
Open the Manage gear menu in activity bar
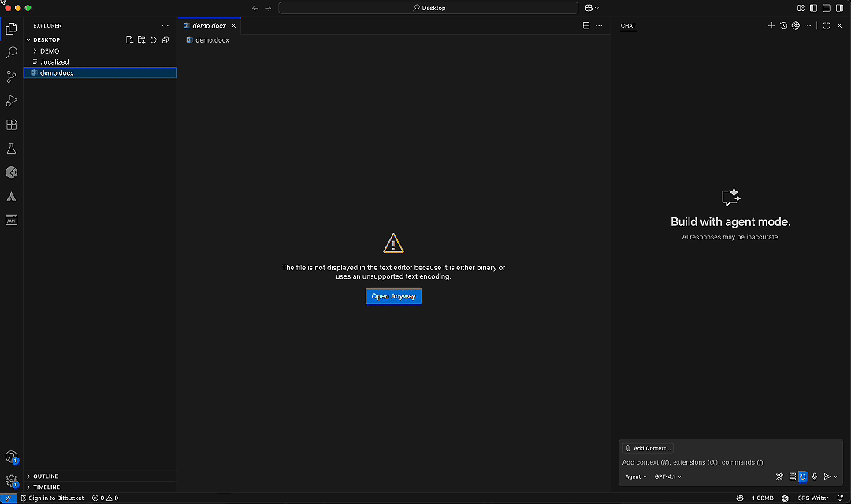(11, 480)
